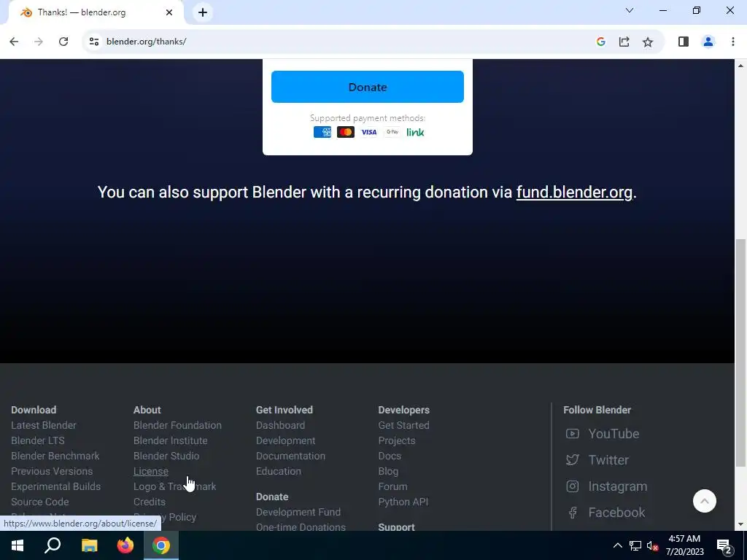Open the Blog link
Viewport: 747px width, 560px height.
(x=388, y=471)
